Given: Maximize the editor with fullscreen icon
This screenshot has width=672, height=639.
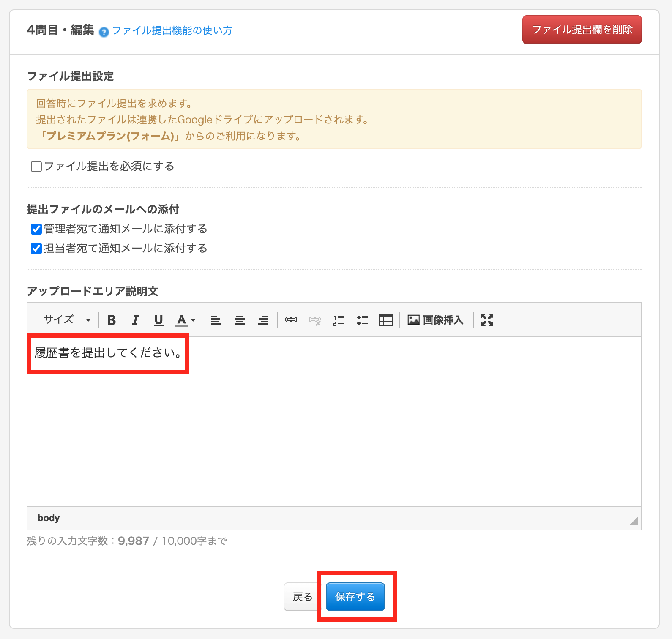Looking at the screenshot, I should (487, 320).
